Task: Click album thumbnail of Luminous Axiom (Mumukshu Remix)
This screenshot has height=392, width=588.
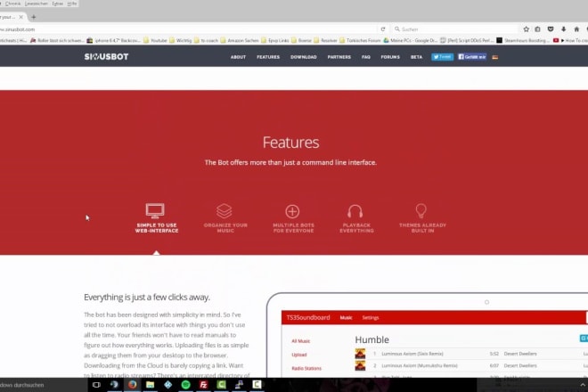Action: [x=360, y=365]
